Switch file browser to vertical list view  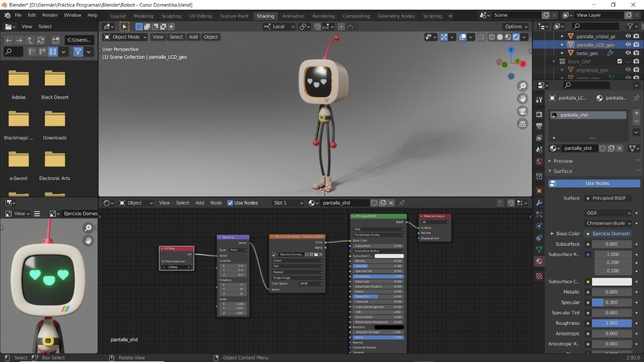point(32,51)
